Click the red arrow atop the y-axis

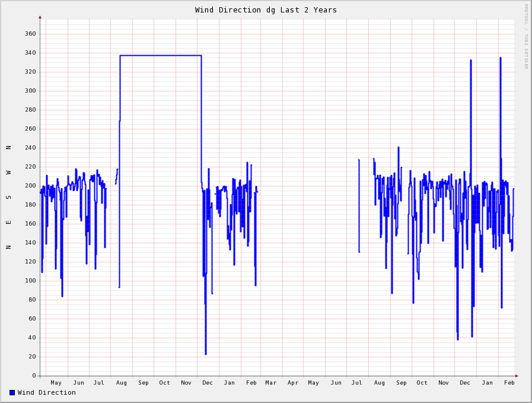40,17
